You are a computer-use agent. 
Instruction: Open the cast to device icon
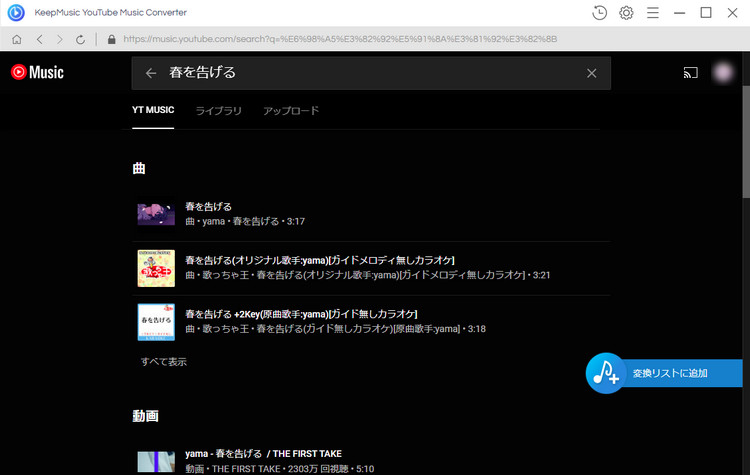[x=690, y=73]
